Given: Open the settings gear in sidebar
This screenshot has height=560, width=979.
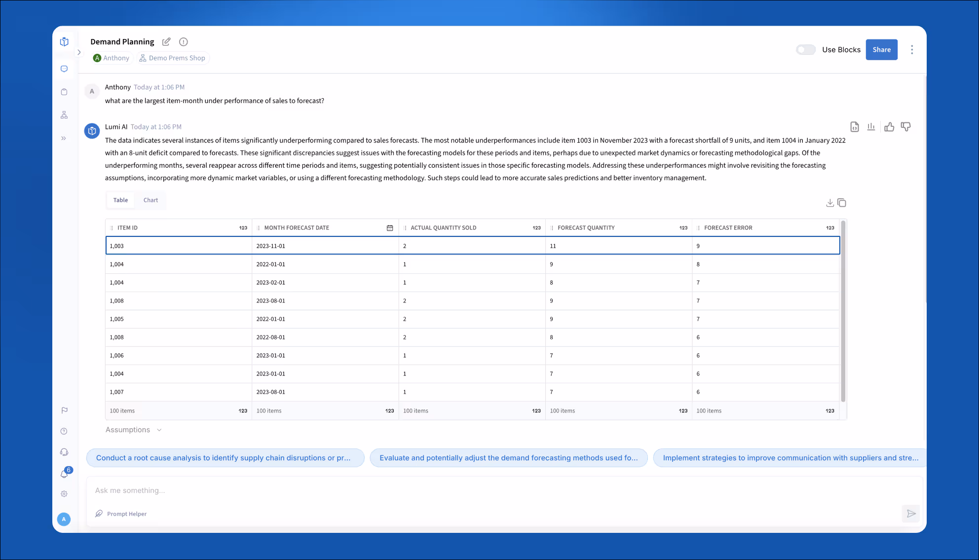Looking at the screenshot, I should [64, 494].
